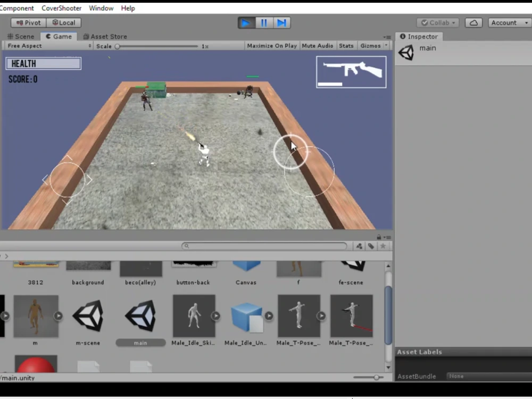
Task: Click the Step frame button
Action: [x=281, y=23]
